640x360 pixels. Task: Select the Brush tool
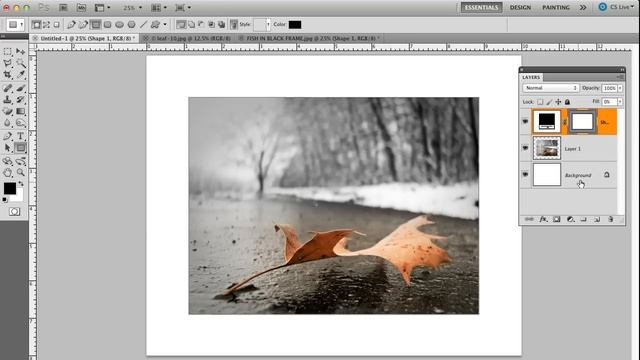pyautogui.click(x=20, y=88)
